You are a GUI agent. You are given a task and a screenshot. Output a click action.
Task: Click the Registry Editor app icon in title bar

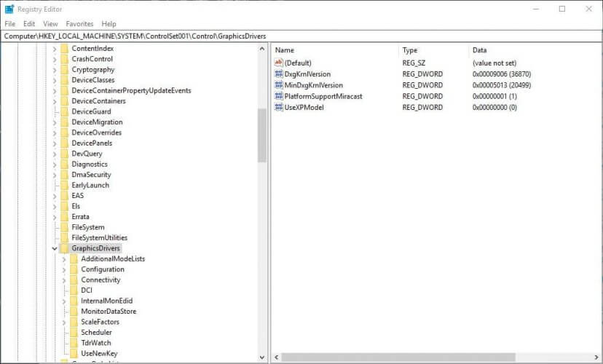(x=9, y=9)
